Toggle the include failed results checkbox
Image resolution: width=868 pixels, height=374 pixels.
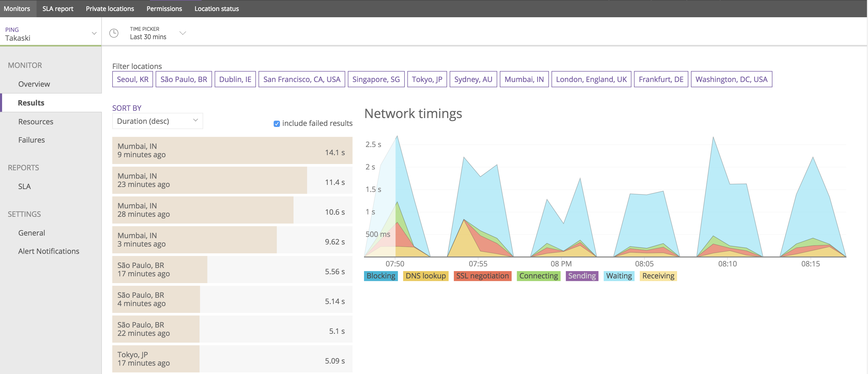click(x=277, y=124)
